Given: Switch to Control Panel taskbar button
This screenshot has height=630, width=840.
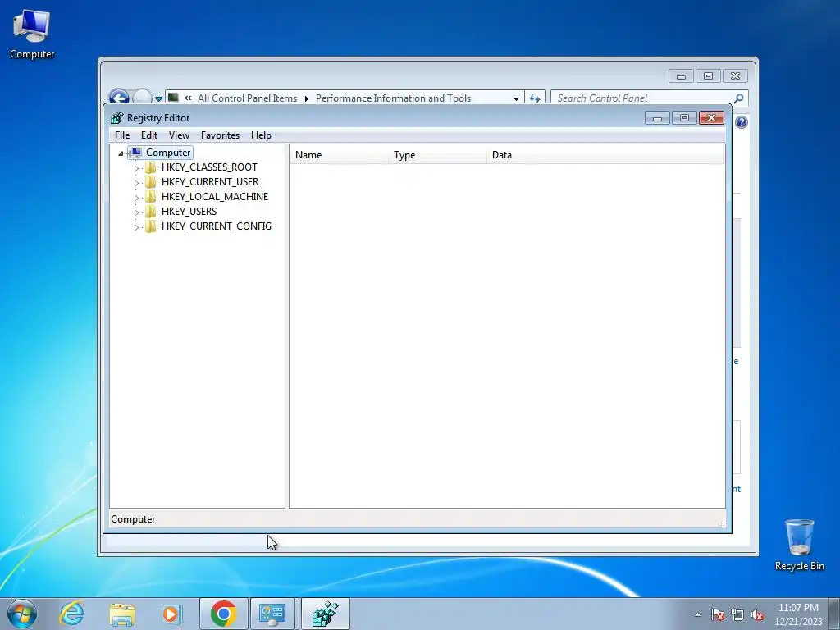Looking at the screenshot, I should (x=272, y=614).
